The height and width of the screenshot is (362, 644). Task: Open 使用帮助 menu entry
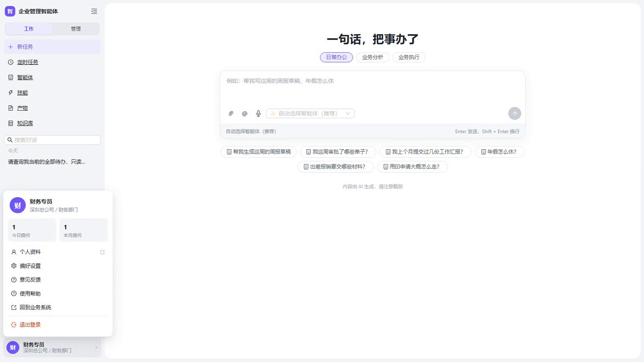pos(58,294)
